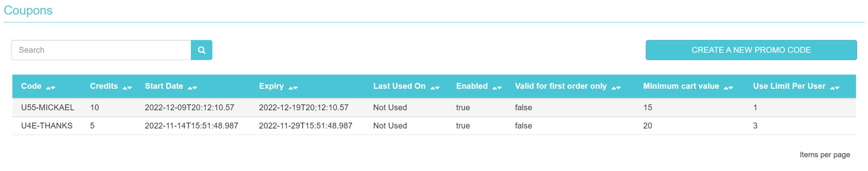Open the U55-MICKAEL coupon row
Screen dimensions: 868x171
pyautogui.click(x=434, y=108)
